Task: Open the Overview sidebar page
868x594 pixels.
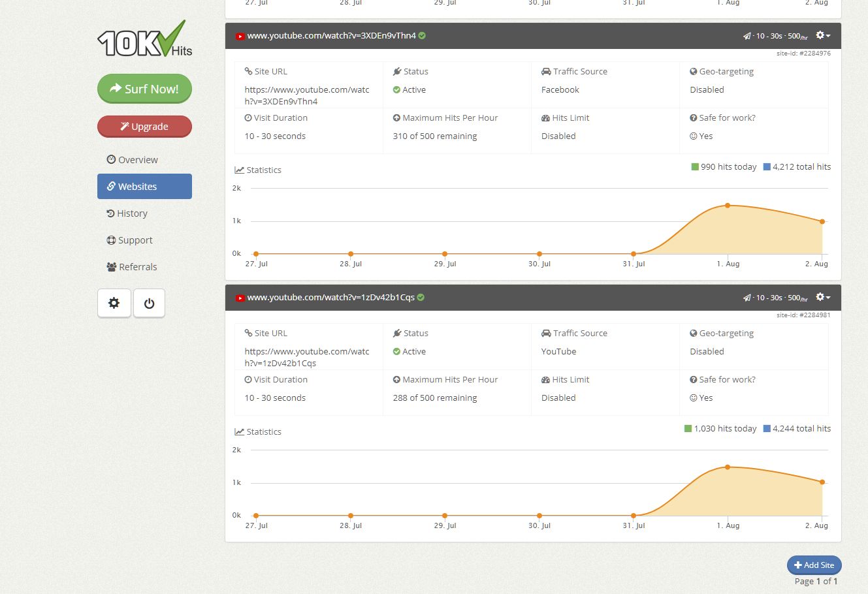Action: coord(132,160)
